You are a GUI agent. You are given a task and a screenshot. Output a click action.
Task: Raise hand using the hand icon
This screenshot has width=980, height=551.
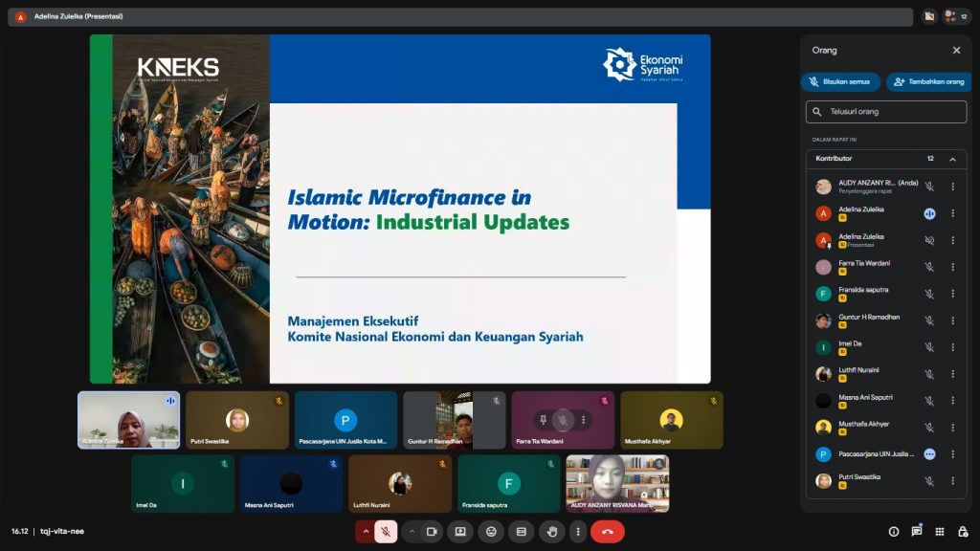(551, 532)
